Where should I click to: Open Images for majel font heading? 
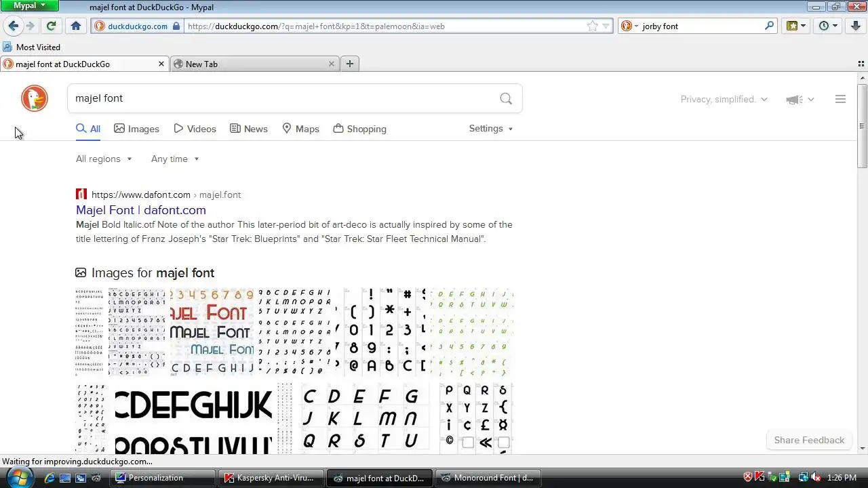pos(153,272)
